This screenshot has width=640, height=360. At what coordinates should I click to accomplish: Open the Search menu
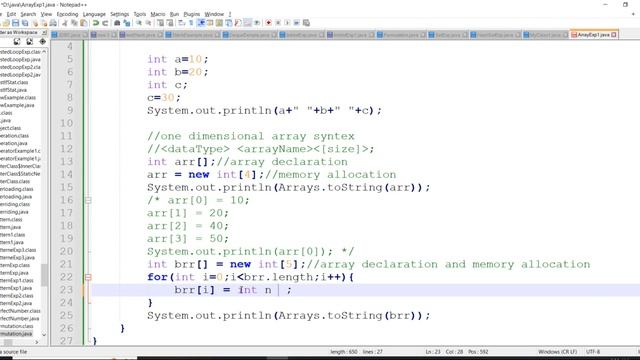28,14
